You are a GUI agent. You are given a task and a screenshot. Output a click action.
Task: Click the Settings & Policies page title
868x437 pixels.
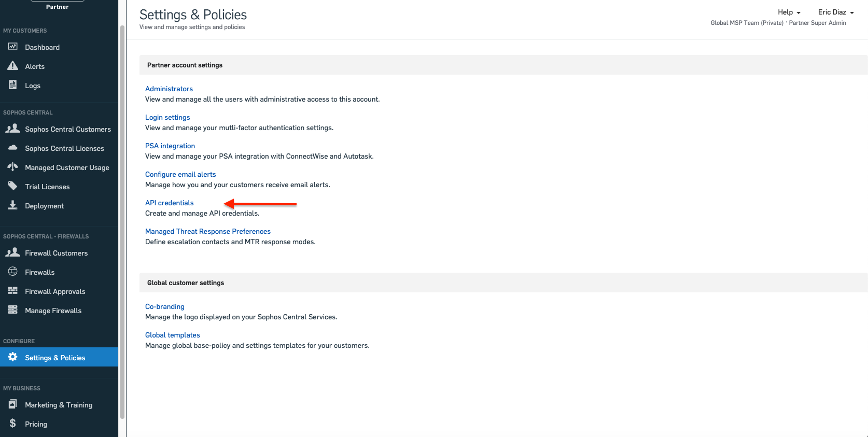(x=193, y=15)
